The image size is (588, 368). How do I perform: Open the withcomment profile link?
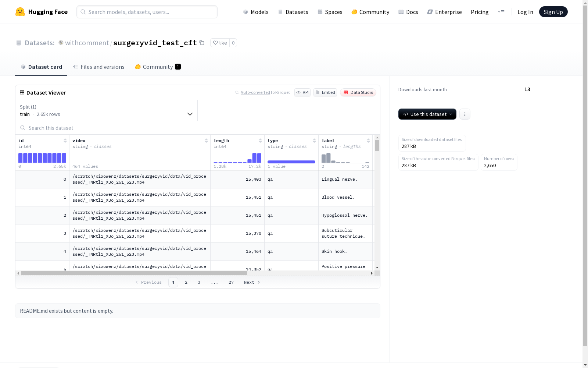coord(87,43)
